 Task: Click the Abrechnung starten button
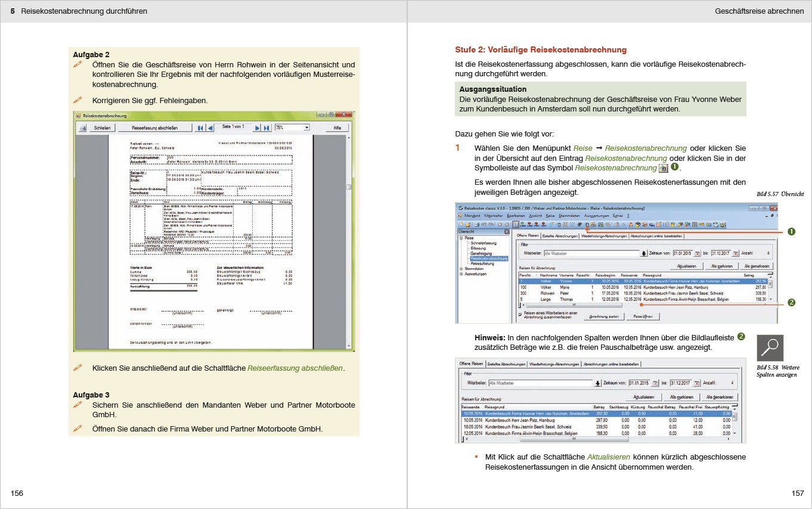click(x=605, y=316)
